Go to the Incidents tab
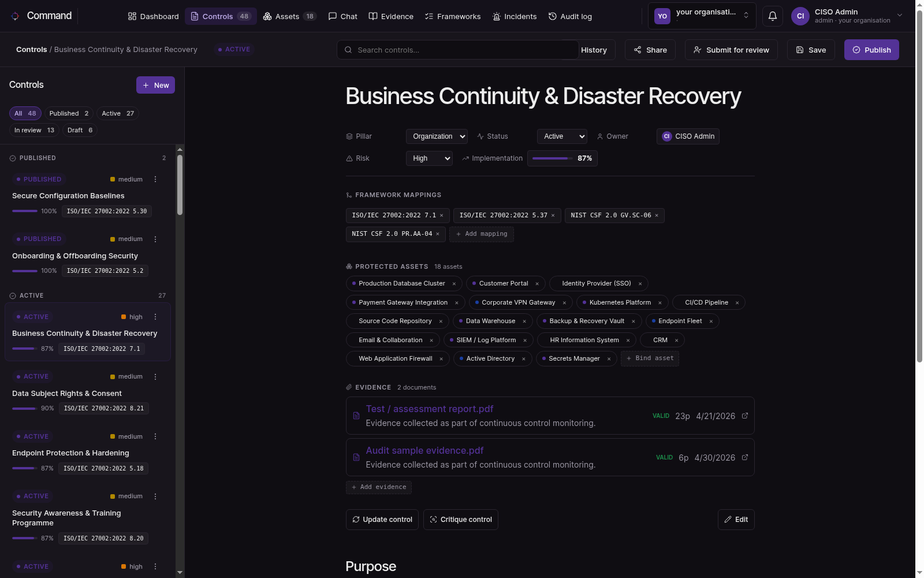This screenshot has height=578, width=924. click(515, 16)
